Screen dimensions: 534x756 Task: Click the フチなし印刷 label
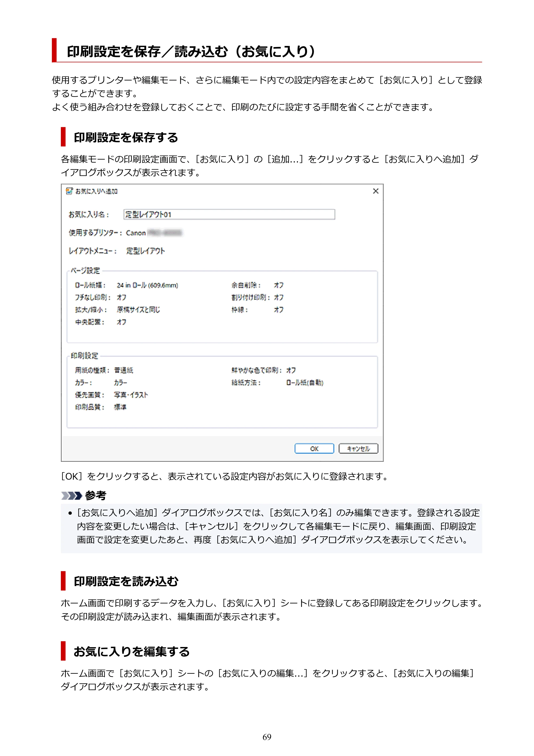pyautogui.click(x=93, y=297)
